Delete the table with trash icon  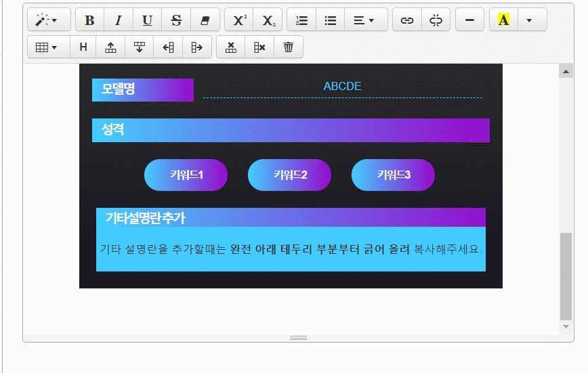[289, 47]
